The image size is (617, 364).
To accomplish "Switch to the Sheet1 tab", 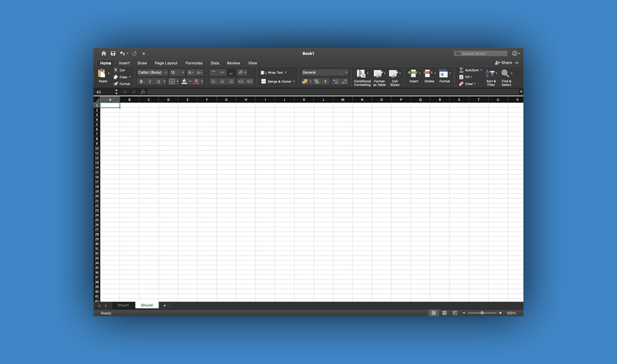I will tap(123, 305).
